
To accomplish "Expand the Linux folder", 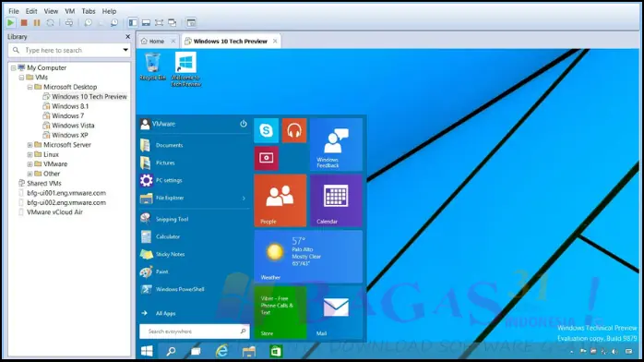I will click(x=30, y=154).
